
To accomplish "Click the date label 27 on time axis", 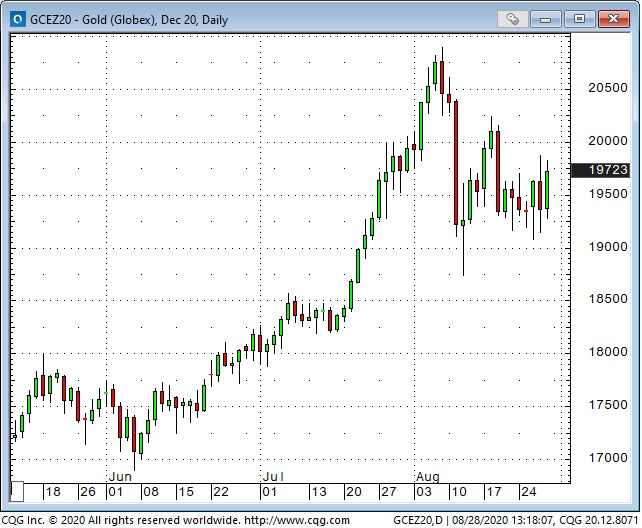I will (x=389, y=492).
